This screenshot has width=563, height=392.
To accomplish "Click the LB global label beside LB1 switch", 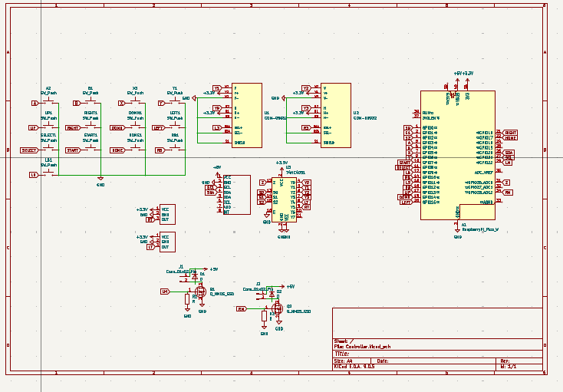I will click(34, 175).
